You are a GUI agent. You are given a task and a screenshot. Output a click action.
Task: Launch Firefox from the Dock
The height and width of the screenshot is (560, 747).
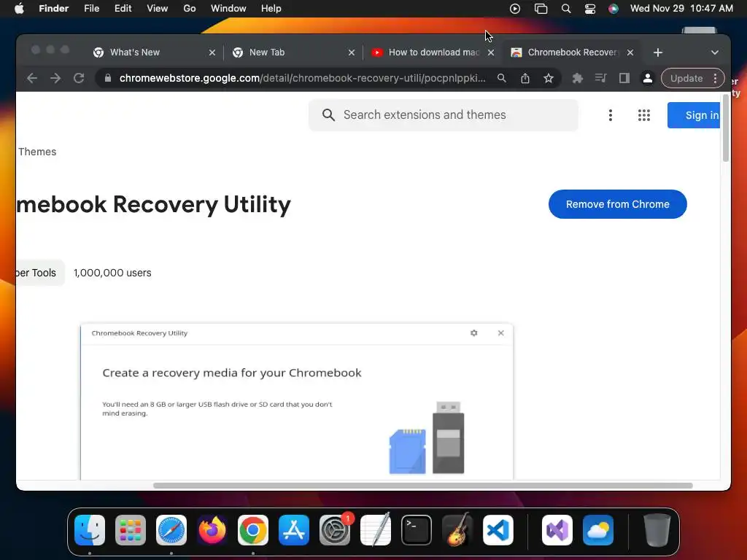[212, 530]
